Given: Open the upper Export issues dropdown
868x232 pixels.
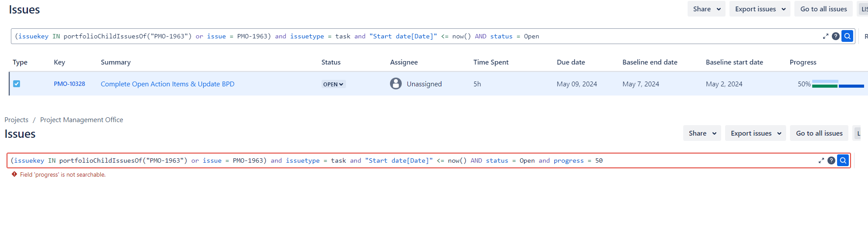Looking at the screenshot, I should [x=759, y=9].
